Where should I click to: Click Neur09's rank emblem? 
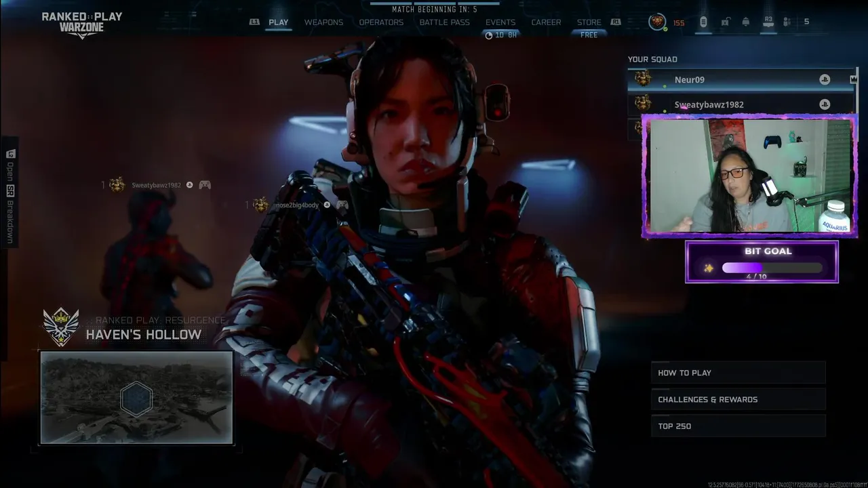(x=642, y=79)
